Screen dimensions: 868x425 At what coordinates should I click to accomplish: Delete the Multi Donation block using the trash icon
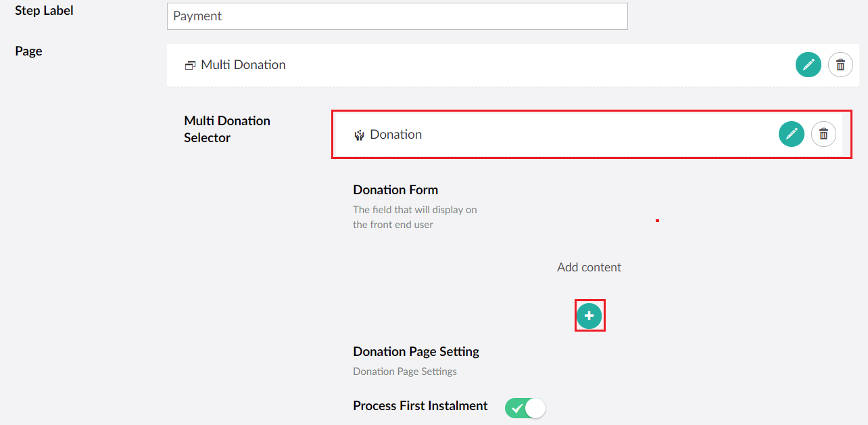[840, 64]
